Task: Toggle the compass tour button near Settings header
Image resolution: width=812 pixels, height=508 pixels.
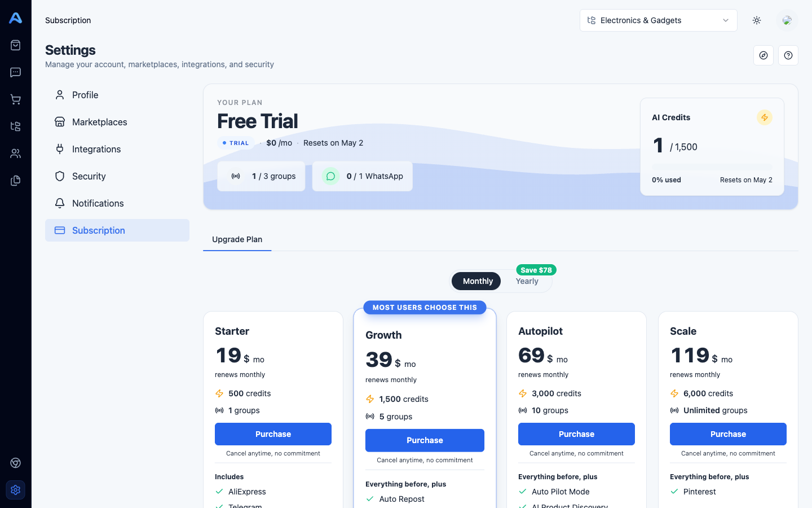Action: click(x=764, y=55)
